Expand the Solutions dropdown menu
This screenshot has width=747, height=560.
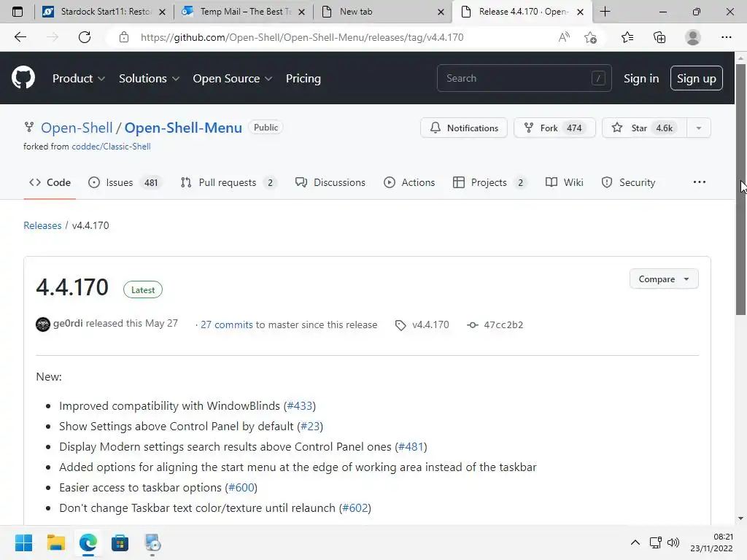click(149, 79)
